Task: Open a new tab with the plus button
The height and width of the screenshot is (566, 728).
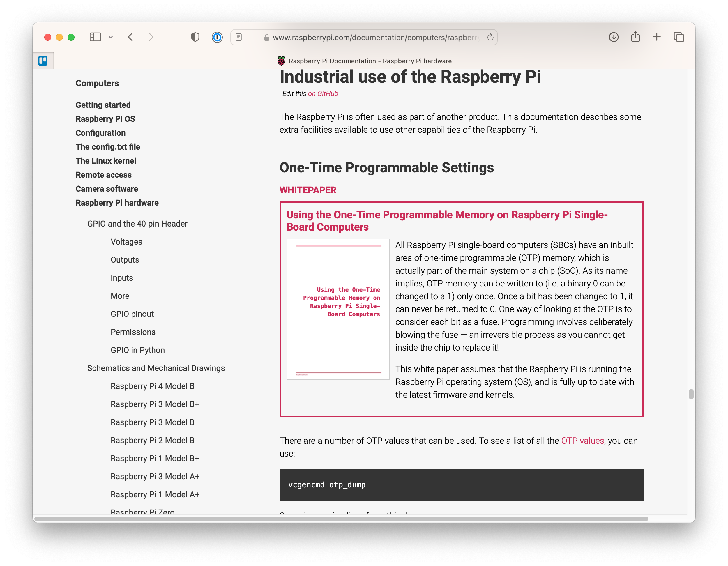Action: 657,37
